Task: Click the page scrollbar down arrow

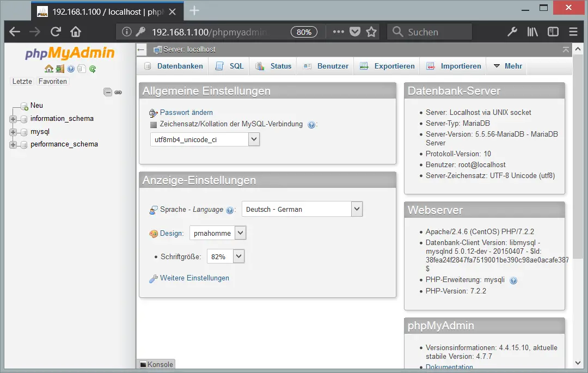Action: click(578, 363)
